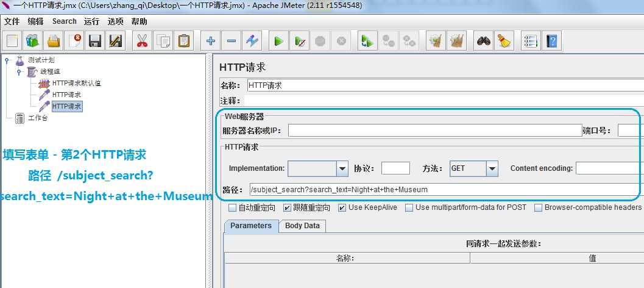Viewport: 644px width, 288px height.
Task: Uncheck 跟随重定向 checkbox
Action: click(x=287, y=208)
